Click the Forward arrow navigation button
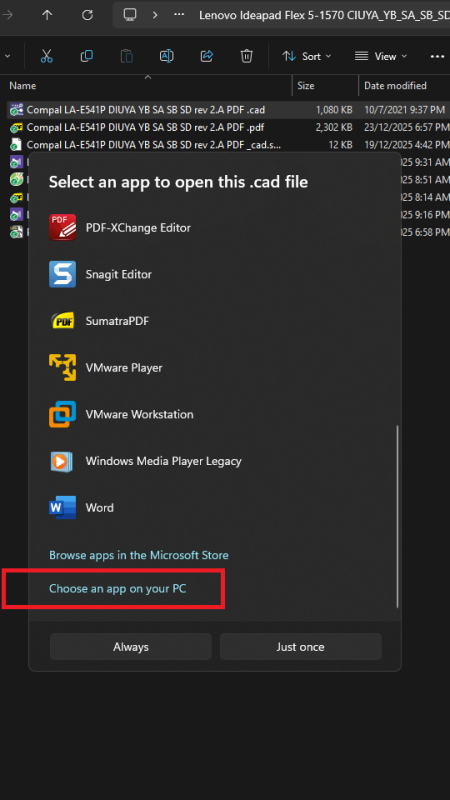Viewport: 450px width, 800px height. (x=7, y=15)
